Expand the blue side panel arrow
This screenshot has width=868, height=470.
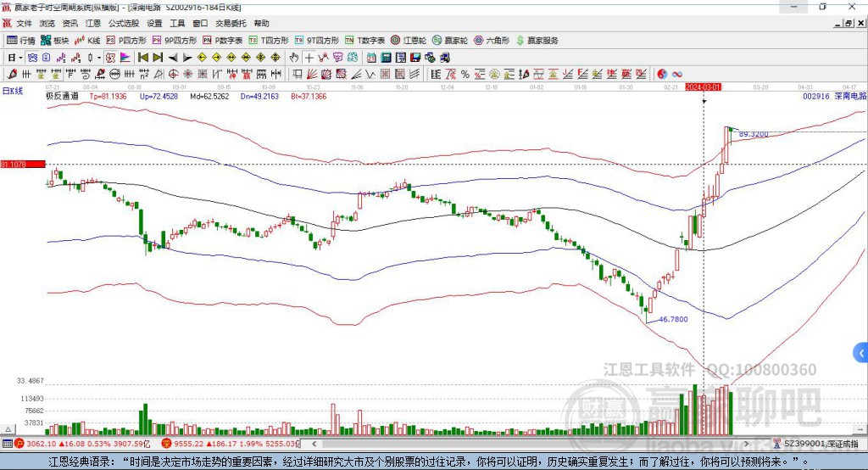(861, 353)
